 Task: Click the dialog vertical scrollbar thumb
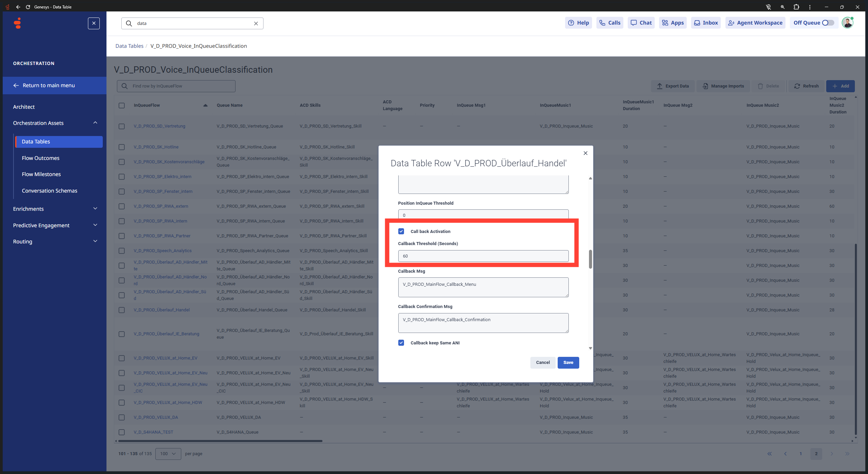(590, 259)
